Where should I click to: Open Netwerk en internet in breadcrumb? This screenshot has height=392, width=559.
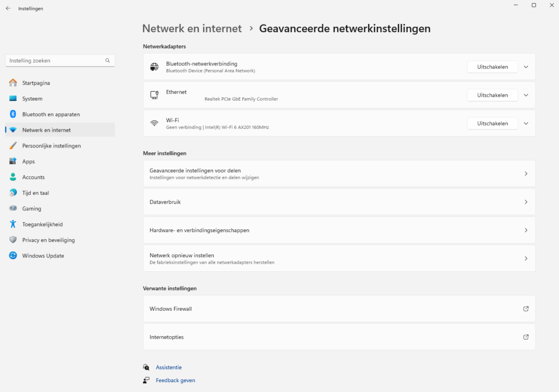(x=192, y=28)
